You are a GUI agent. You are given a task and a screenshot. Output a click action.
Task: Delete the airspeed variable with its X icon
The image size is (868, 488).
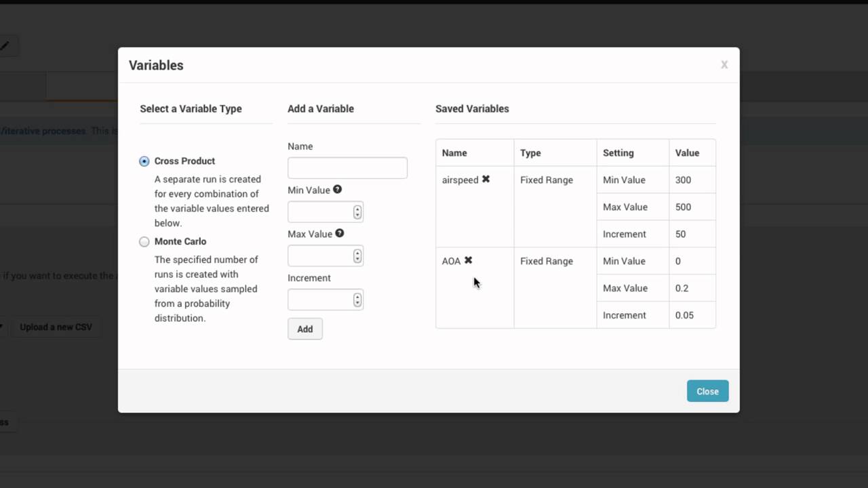coord(486,180)
